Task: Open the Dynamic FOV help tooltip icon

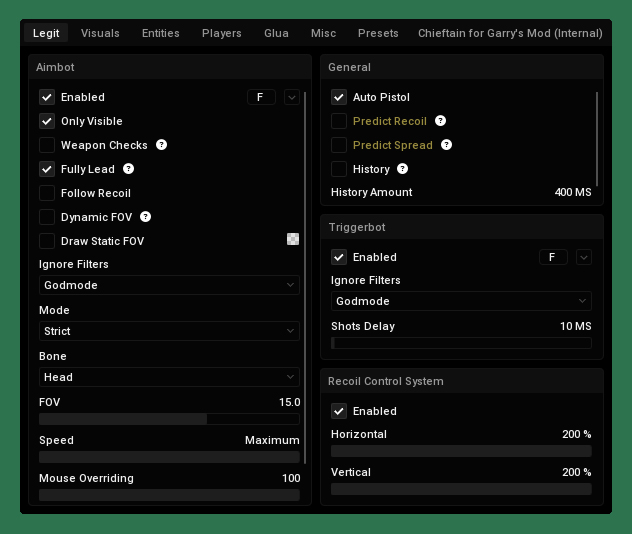Action: [x=145, y=217]
